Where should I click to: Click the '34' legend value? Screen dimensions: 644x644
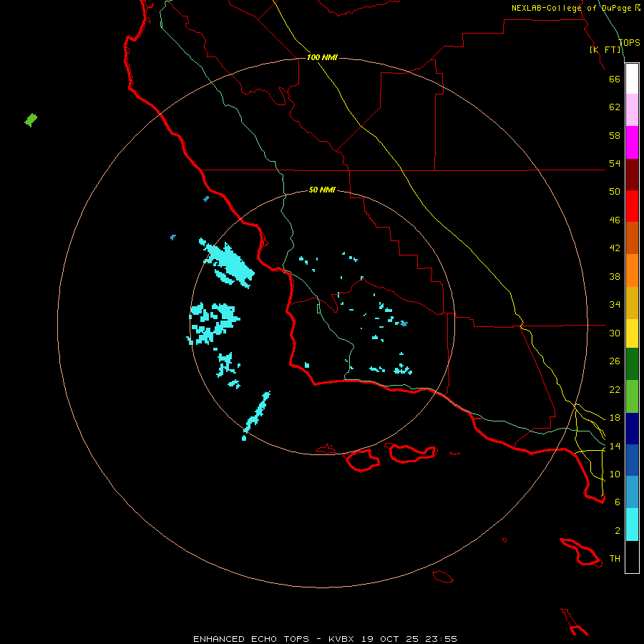(x=615, y=305)
